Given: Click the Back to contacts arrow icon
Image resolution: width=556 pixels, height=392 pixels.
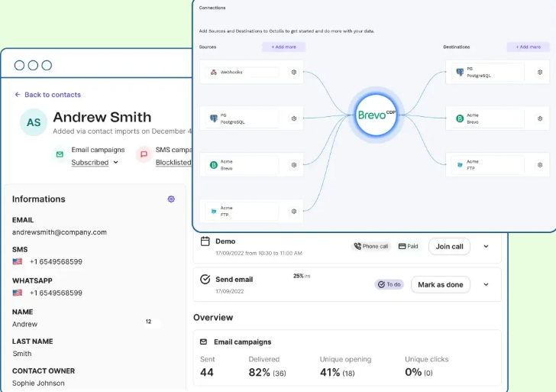Looking at the screenshot, I should coord(18,95).
